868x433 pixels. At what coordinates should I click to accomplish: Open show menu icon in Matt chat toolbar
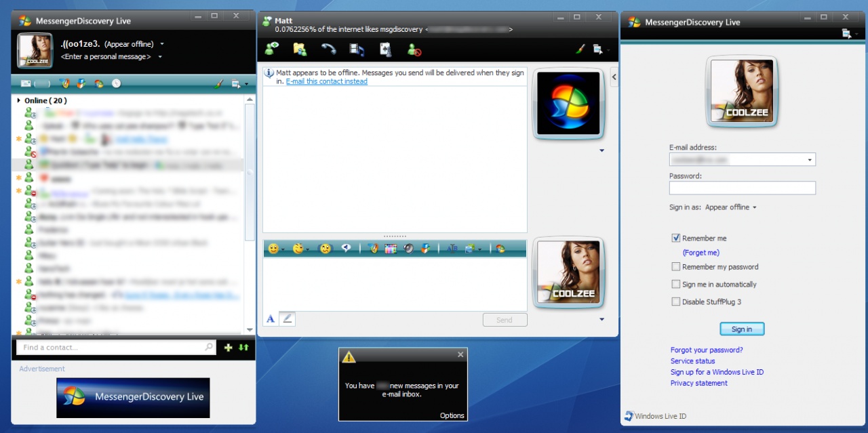597,49
